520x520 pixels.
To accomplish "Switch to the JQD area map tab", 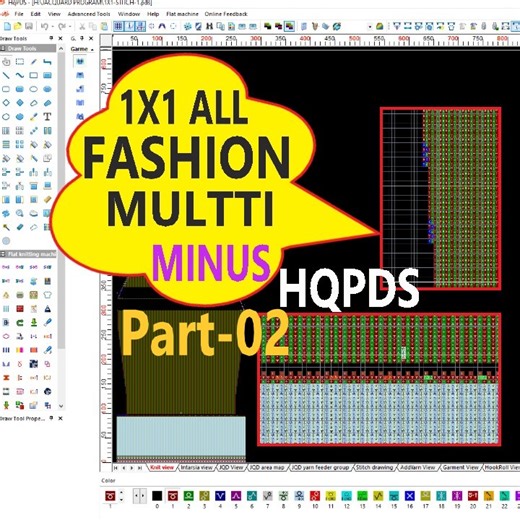I will click(267, 468).
